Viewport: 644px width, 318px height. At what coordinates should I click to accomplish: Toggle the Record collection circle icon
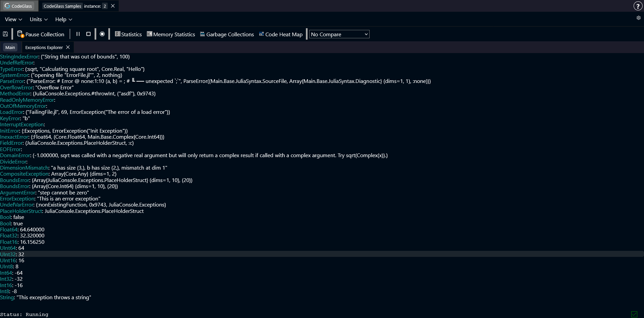coord(102,34)
